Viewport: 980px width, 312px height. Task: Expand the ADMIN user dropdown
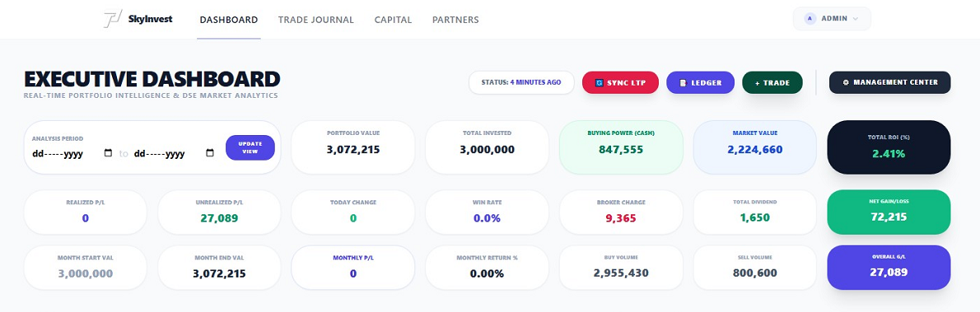(x=832, y=19)
